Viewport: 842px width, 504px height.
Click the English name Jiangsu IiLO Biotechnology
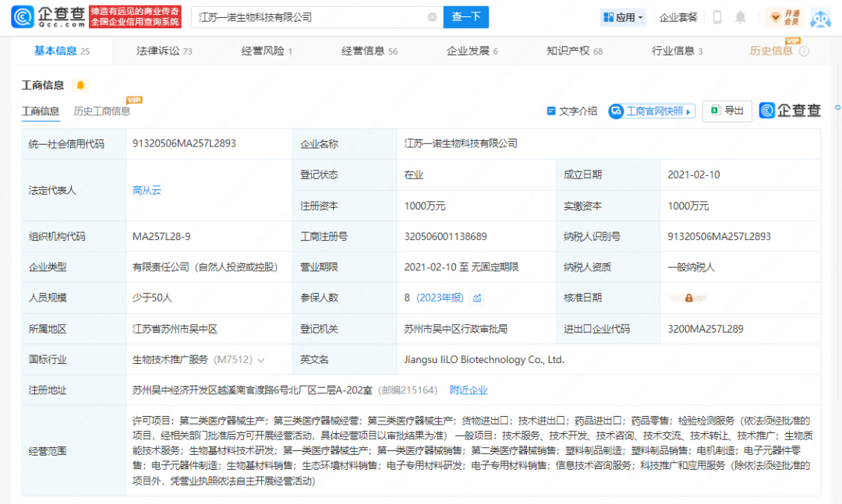point(484,360)
